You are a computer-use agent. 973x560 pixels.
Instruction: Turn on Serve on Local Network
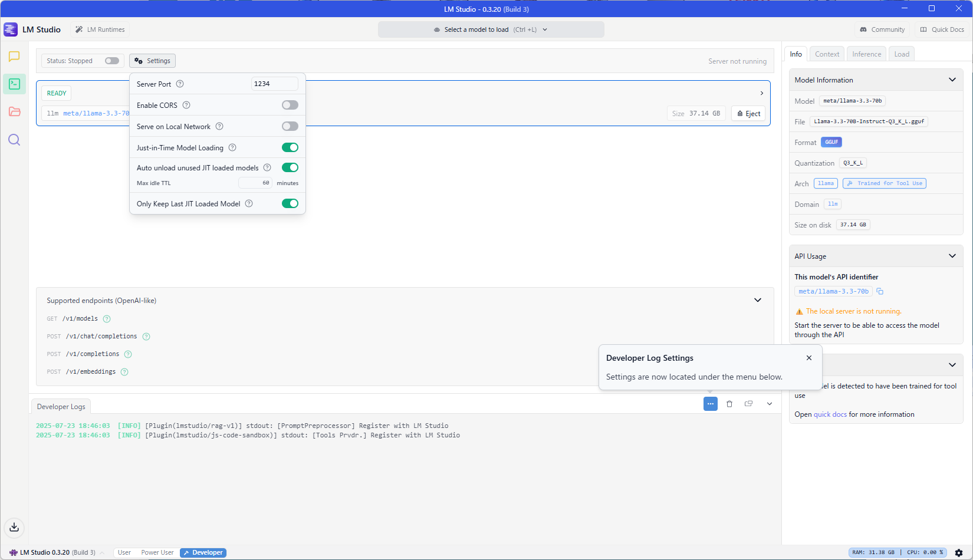coord(290,126)
